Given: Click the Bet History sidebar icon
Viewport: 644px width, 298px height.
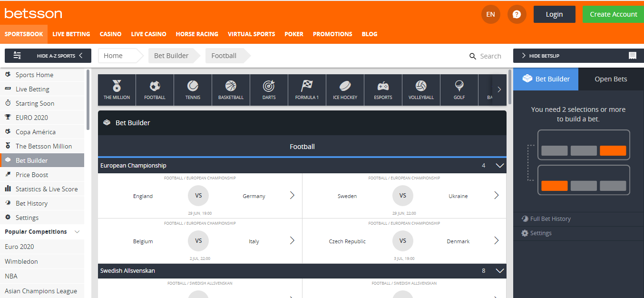Looking at the screenshot, I should (x=8, y=203).
